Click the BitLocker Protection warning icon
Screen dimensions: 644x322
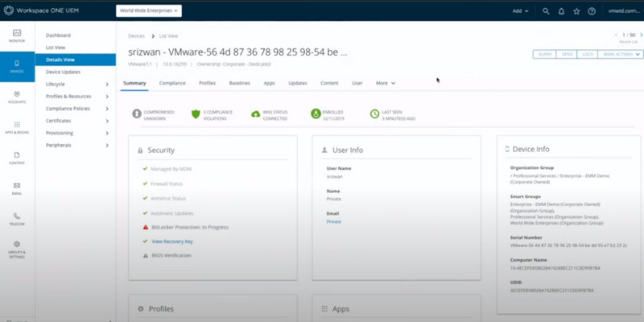[146, 227]
